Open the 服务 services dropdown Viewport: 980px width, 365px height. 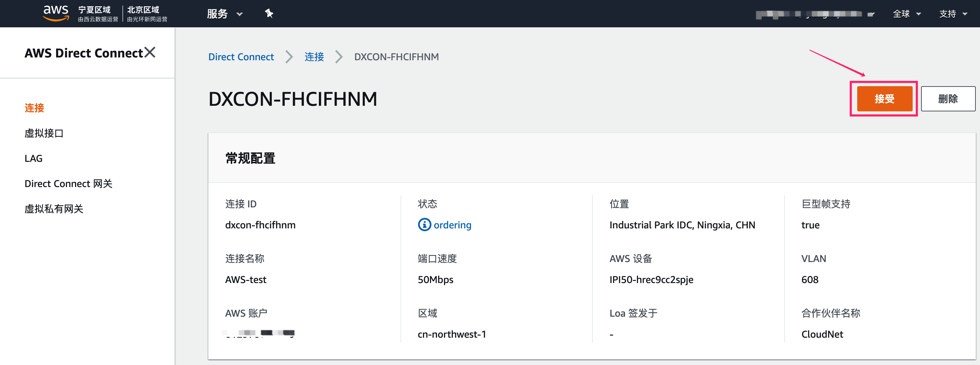click(225, 14)
